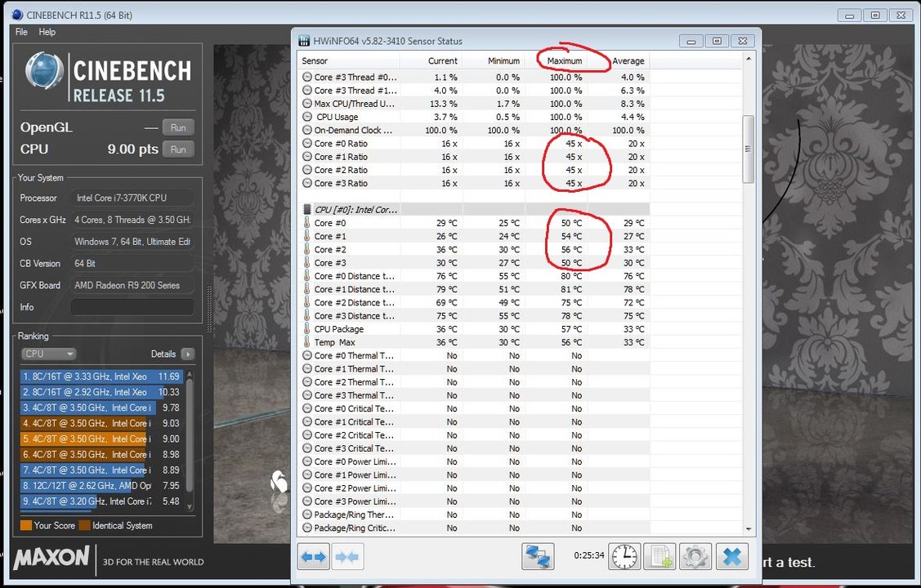921x588 pixels.
Task: Click the GFX Board field AMD Radeon R9 200 Series
Action: (132, 285)
